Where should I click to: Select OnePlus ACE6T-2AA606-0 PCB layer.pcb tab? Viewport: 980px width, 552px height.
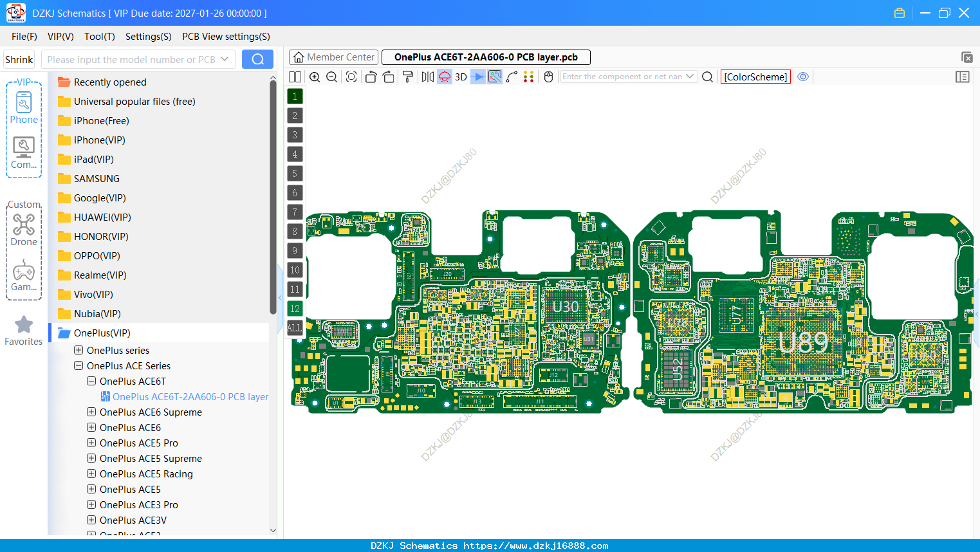tap(486, 57)
